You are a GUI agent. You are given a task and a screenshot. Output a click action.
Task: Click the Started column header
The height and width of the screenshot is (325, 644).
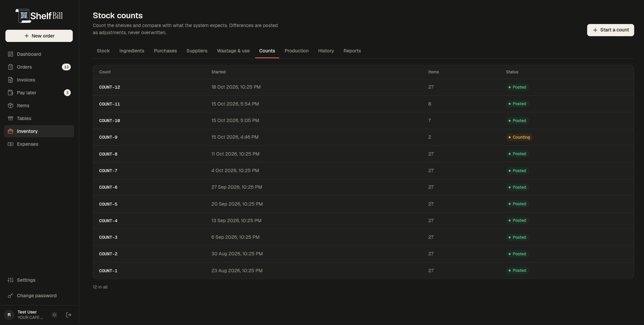pyautogui.click(x=218, y=72)
